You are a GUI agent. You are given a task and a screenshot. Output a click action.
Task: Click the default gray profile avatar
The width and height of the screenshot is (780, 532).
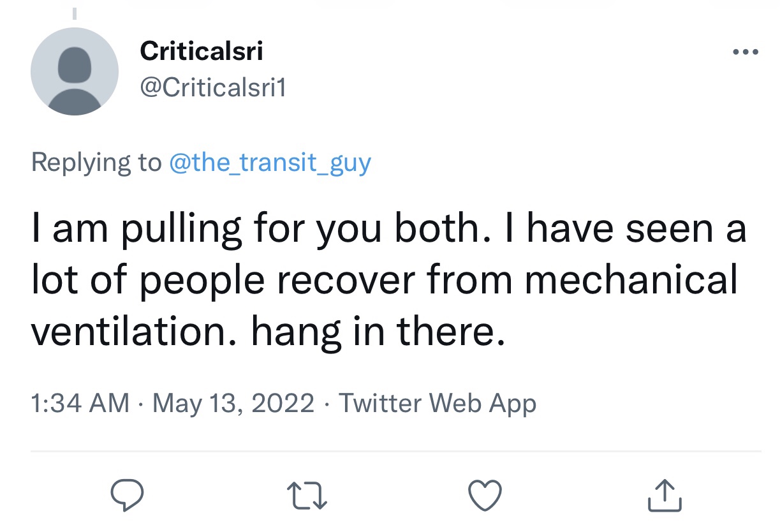click(75, 71)
